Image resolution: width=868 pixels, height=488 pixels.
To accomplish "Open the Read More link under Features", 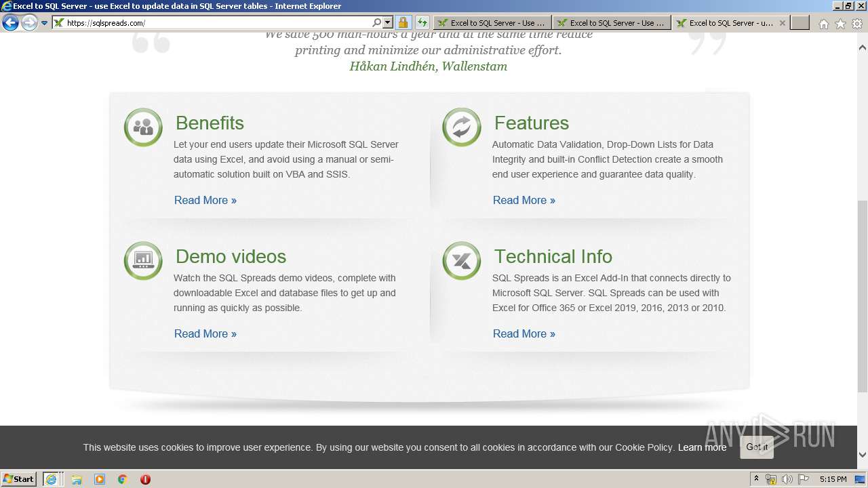I will [x=524, y=200].
